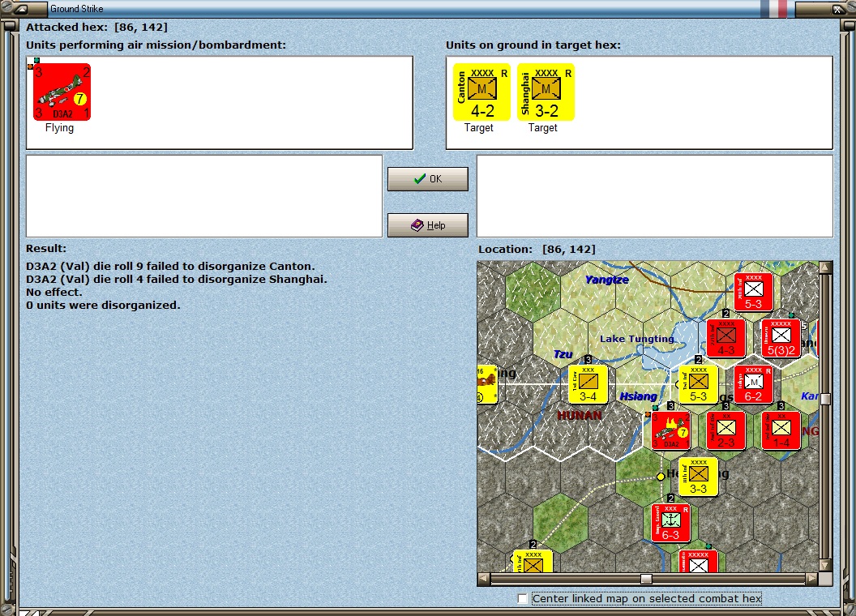Click the yellow 5-3 infantry counter

point(698,384)
